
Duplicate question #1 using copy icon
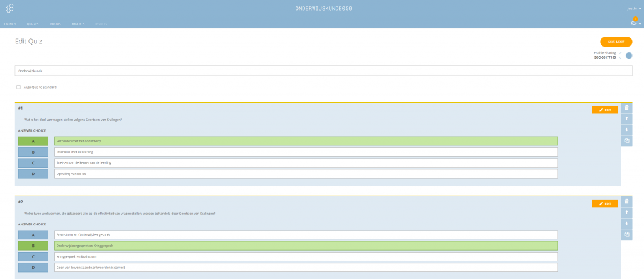pos(626,140)
